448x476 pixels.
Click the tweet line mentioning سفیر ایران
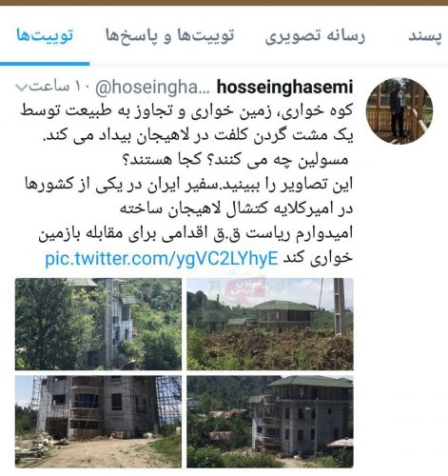tap(188, 185)
